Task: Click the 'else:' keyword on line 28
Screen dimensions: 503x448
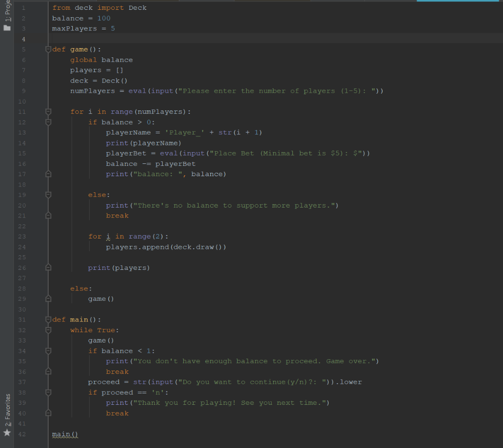Action: point(81,289)
